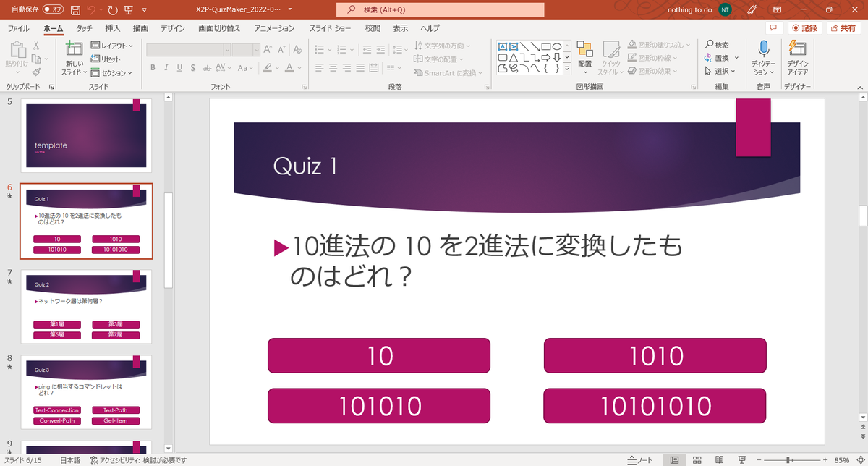
Task: Open the change case (Aa) dropdown
Action: 246,67
